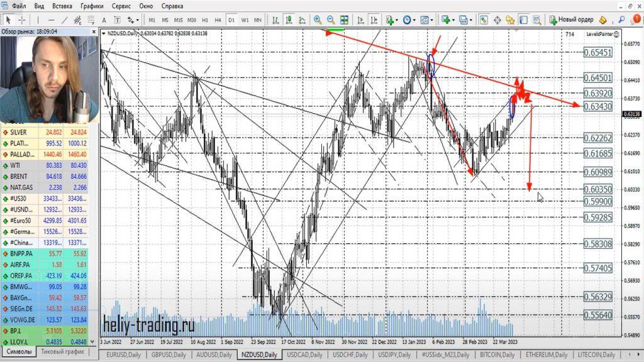Open the search magnifier in toolbar
The image size is (644, 362).
point(621,19)
